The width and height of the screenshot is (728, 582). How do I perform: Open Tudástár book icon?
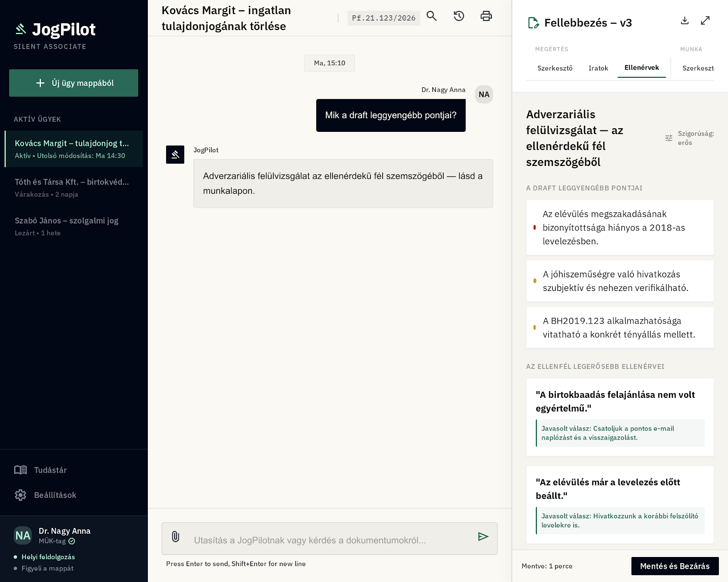tap(20, 470)
